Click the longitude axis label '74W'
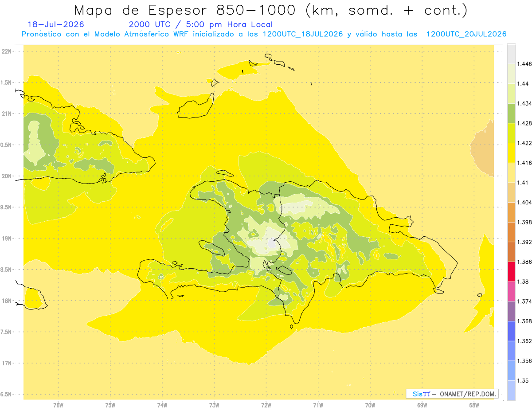This screenshot has width=532, height=411. click(x=162, y=405)
